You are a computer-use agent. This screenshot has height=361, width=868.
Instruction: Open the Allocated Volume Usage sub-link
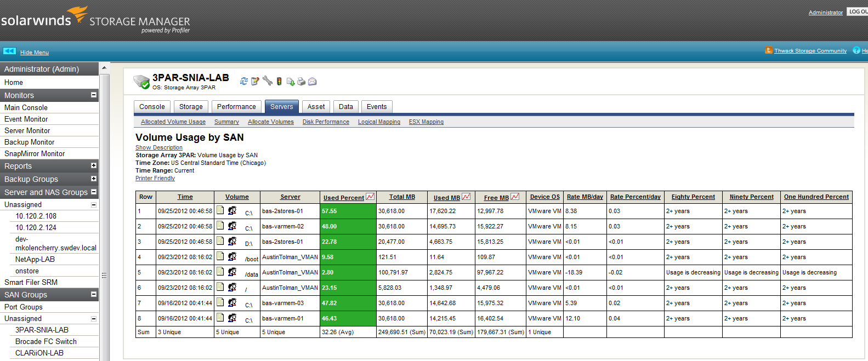pyautogui.click(x=173, y=122)
